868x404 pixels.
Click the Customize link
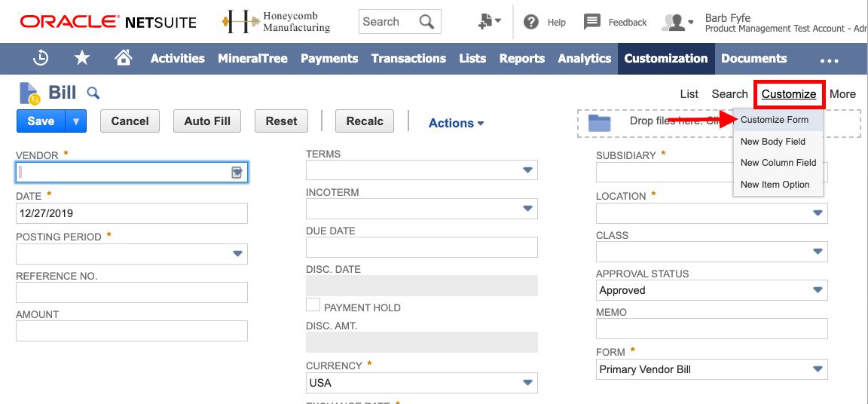coord(789,94)
